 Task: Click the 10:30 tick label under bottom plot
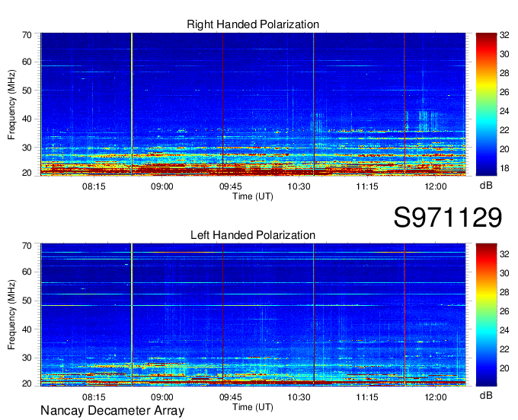pos(299,397)
